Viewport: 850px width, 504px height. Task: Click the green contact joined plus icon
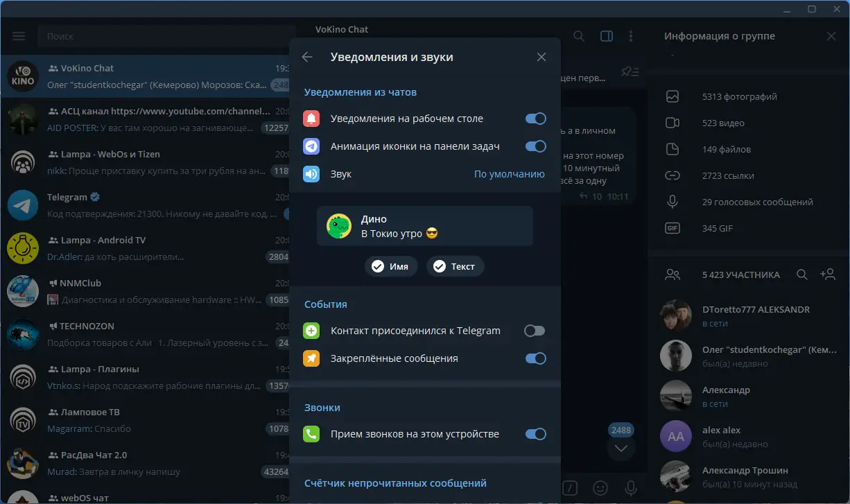[311, 331]
